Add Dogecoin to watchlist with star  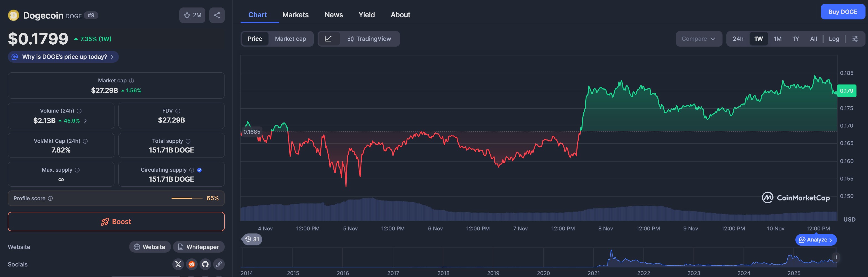pos(192,15)
